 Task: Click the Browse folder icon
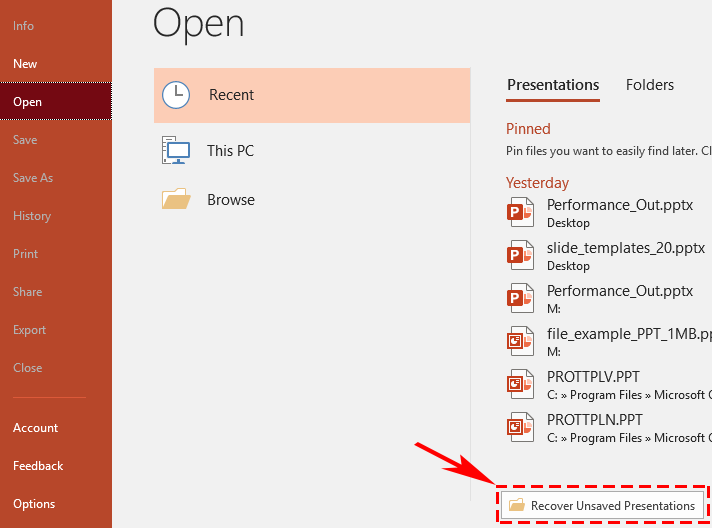(176, 200)
